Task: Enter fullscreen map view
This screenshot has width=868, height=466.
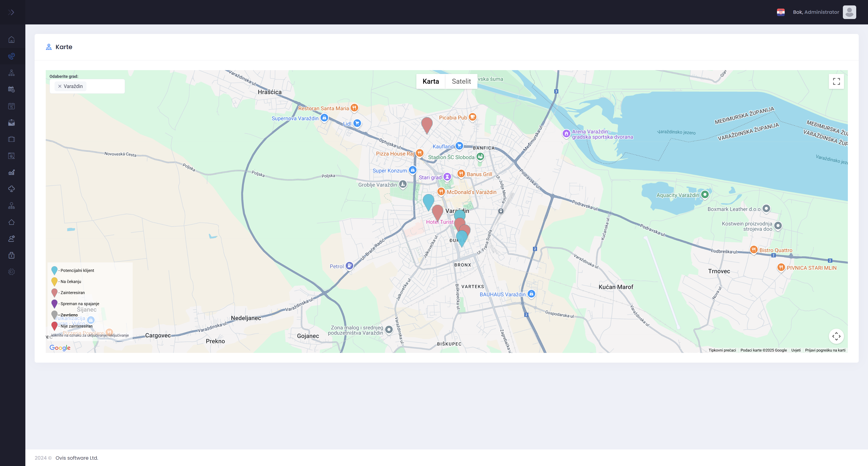Action: point(836,81)
